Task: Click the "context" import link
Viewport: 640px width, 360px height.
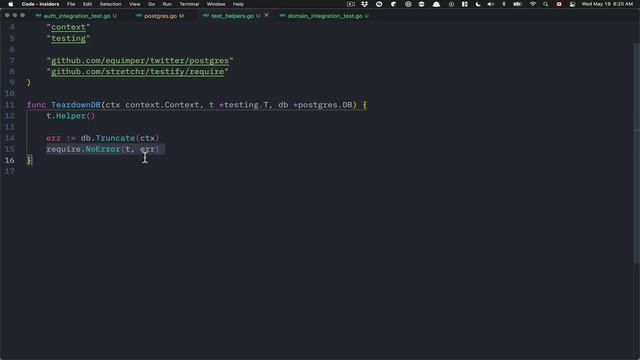Action: [68, 27]
